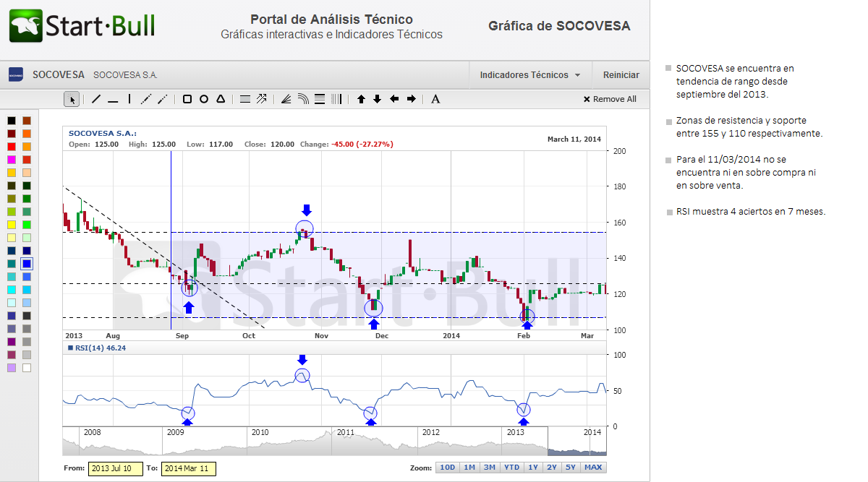The image size is (868, 482).
Task: Set zoom range to 2Y
Action: (553, 468)
